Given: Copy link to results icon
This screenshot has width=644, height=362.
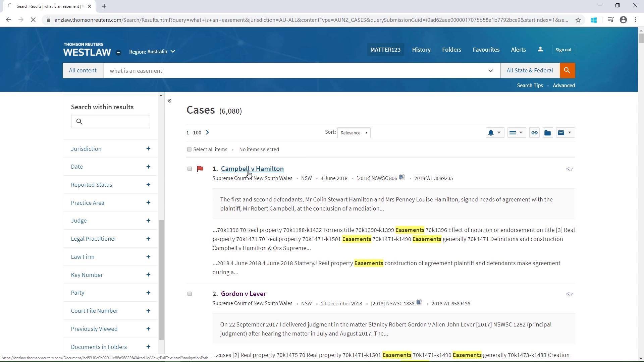Looking at the screenshot, I should pyautogui.click(x=534, y=133).
